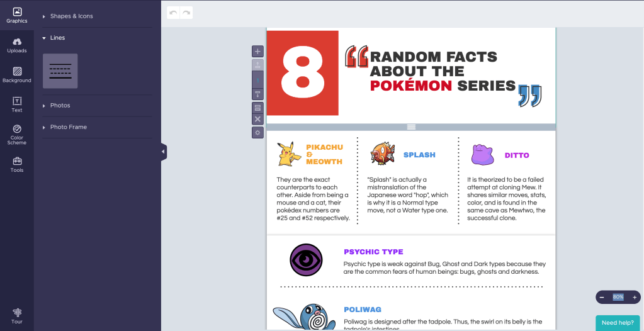Open block settings gear icon

coord(257,132)
